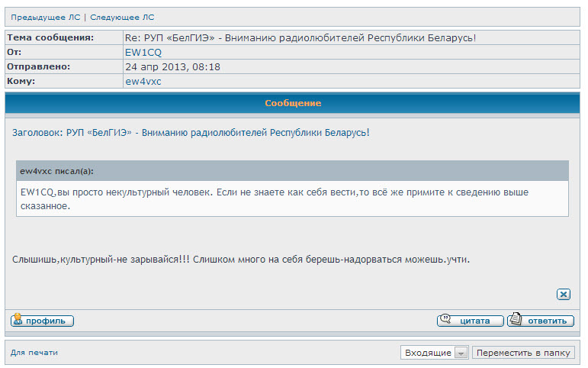Click the reply text 'Слышишь,культурный'

(x=241, y=259)
